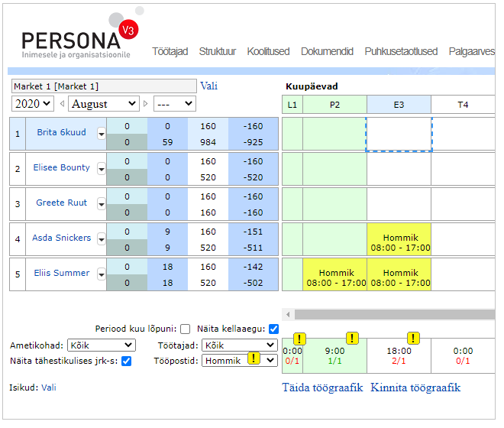This screenshot has width=504, height=428.
Task: Open arrow menu next to Brita 6kuud
Action: tap(101, 133)
